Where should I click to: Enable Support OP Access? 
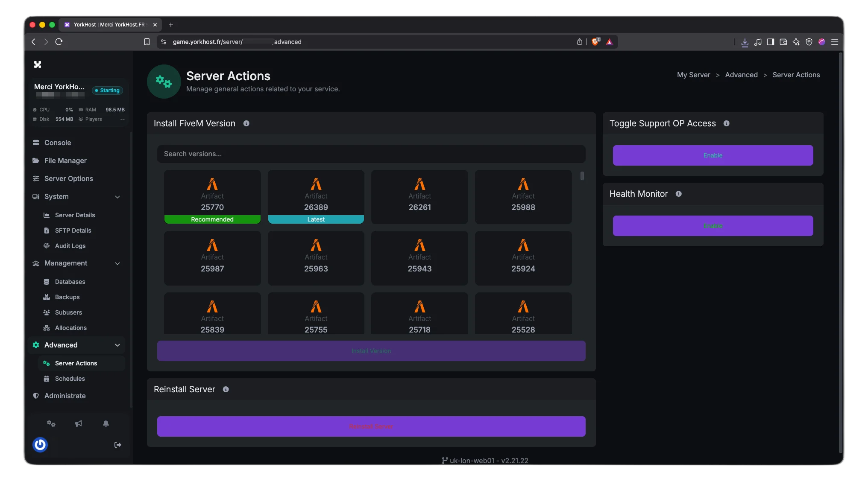(713, 155)
